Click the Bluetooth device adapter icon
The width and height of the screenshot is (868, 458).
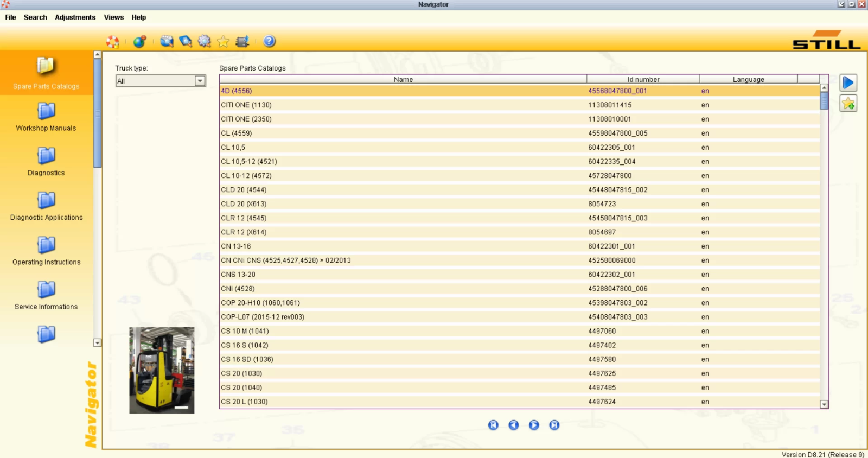242,41
